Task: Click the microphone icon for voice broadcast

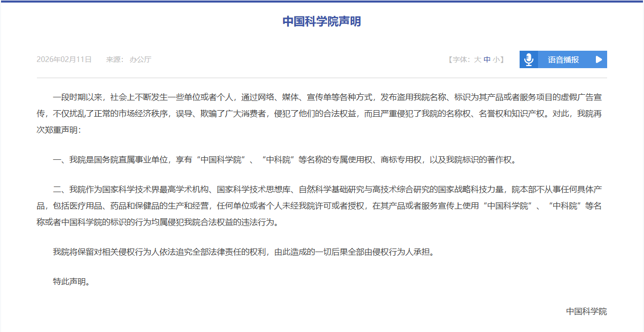Action: pyautogui.click(x=528, y=59)
